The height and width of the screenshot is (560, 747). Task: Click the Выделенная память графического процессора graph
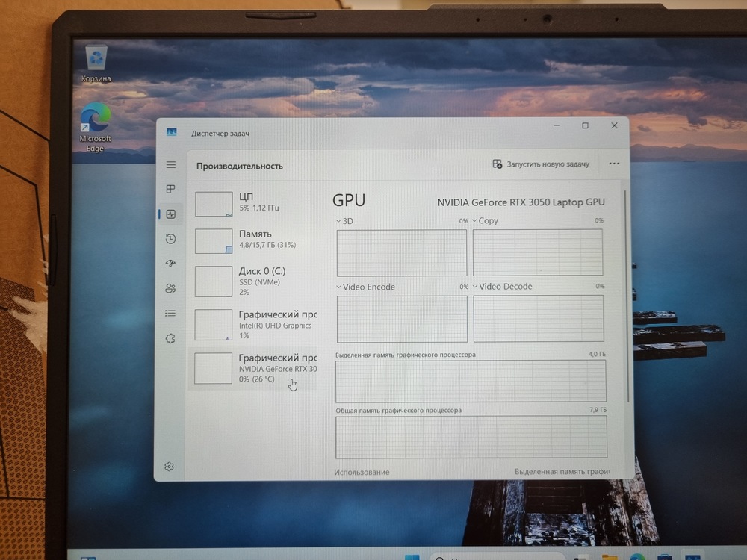[x=471, y=381]
